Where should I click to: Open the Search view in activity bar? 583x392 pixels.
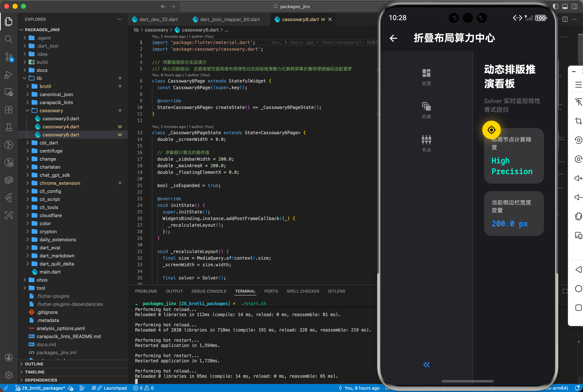tap(9, 39)
